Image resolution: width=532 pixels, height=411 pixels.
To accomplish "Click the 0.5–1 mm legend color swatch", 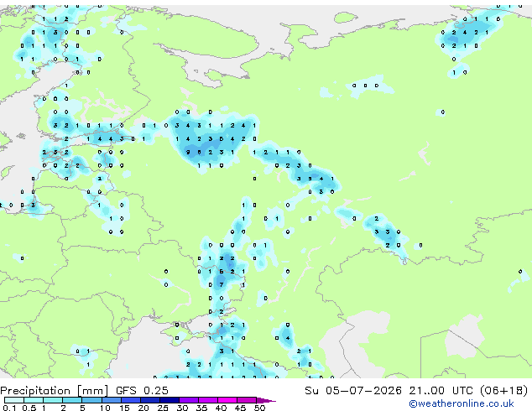I will click(x=34, y=400).
